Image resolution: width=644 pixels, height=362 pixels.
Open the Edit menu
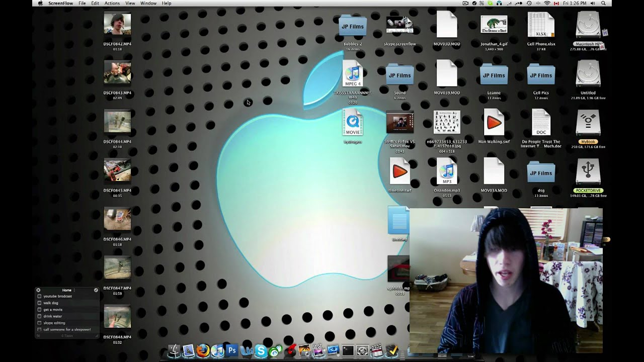[x=95, y=3]
